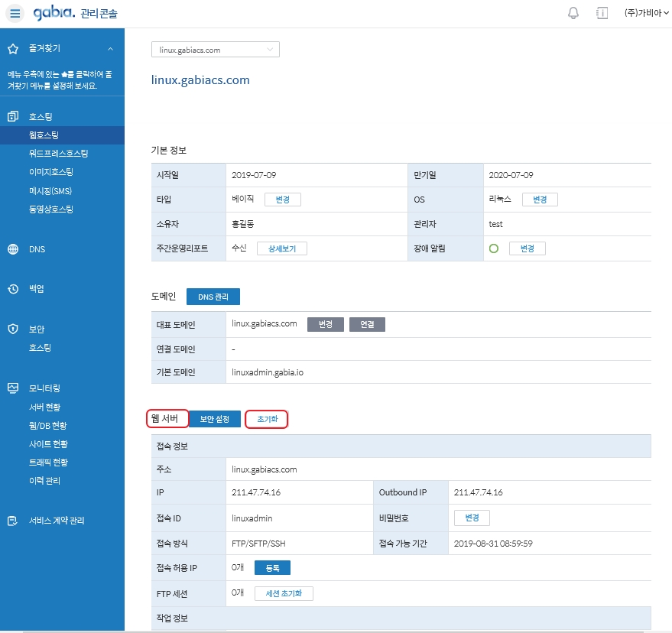Click the 보안 shield icon
This screenshot has width=672, height=633.
tap(13, 329)
